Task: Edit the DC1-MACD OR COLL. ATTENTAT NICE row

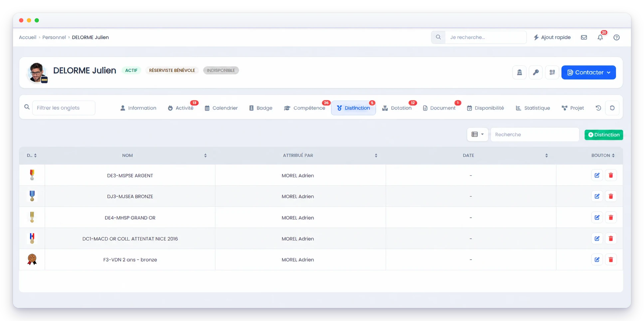Action: pyautogui.click(x=597, y=238)
